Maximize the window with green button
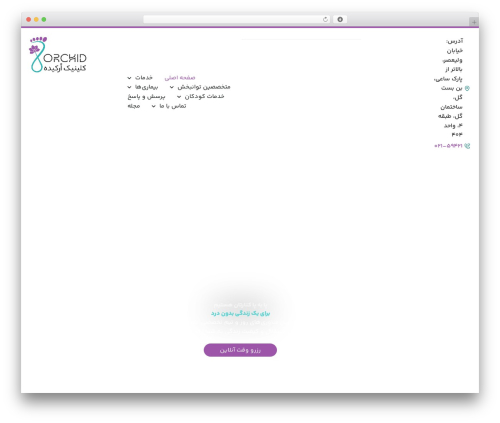The width and height of the screenshot is (500, 423). click(x=44, y=19)
